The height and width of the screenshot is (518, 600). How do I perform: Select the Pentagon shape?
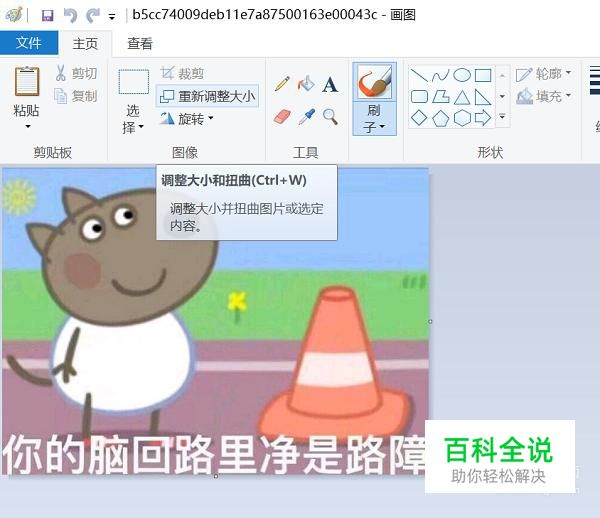pos(440,118)
